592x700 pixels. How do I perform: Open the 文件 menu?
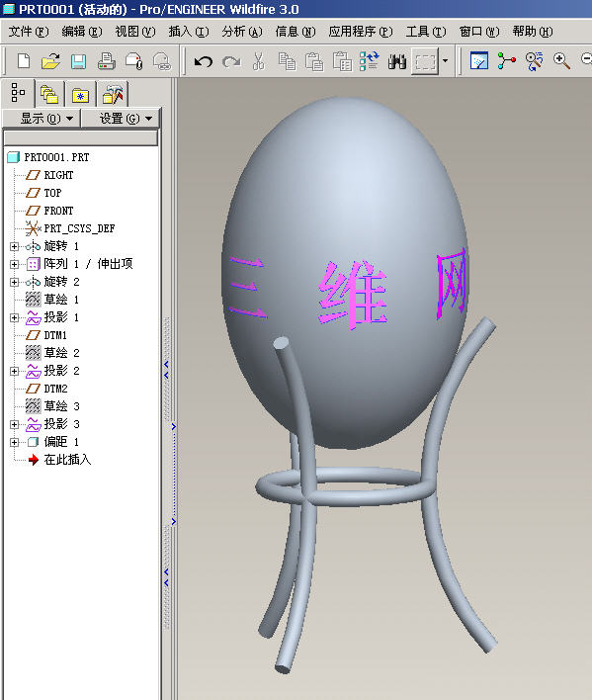point(29,32)
